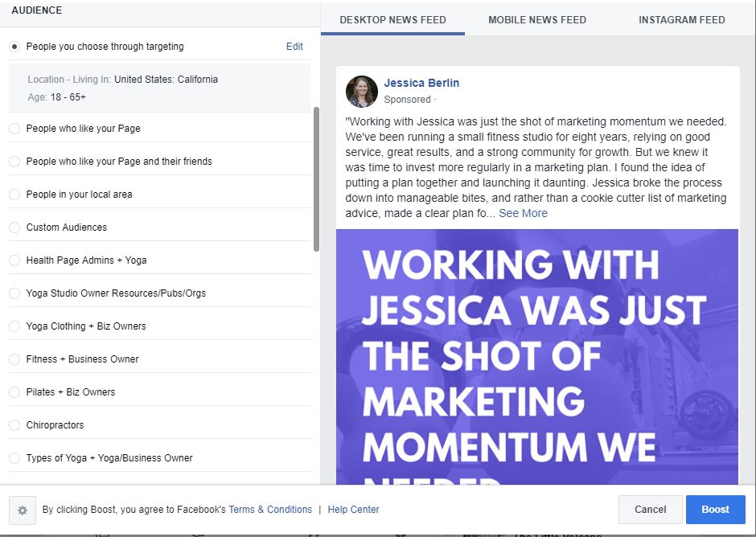
Task: Open Facebook's Terms & Conditions link
Action: 270,510
